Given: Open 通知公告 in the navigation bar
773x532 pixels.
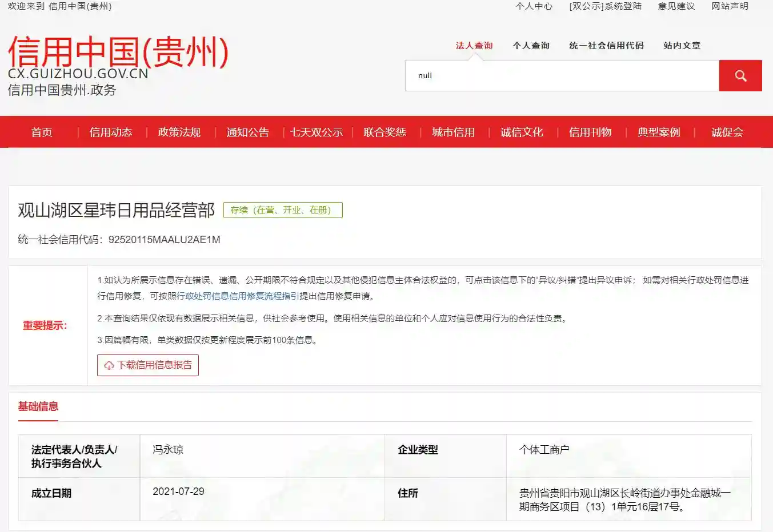Looking at the screenshot, I should (x=248, y=132).
